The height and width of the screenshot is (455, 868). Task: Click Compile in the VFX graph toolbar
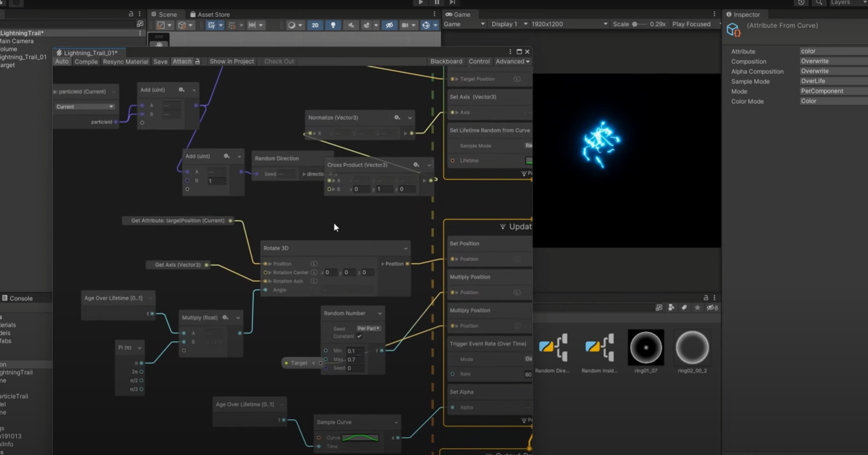(86, 61)
